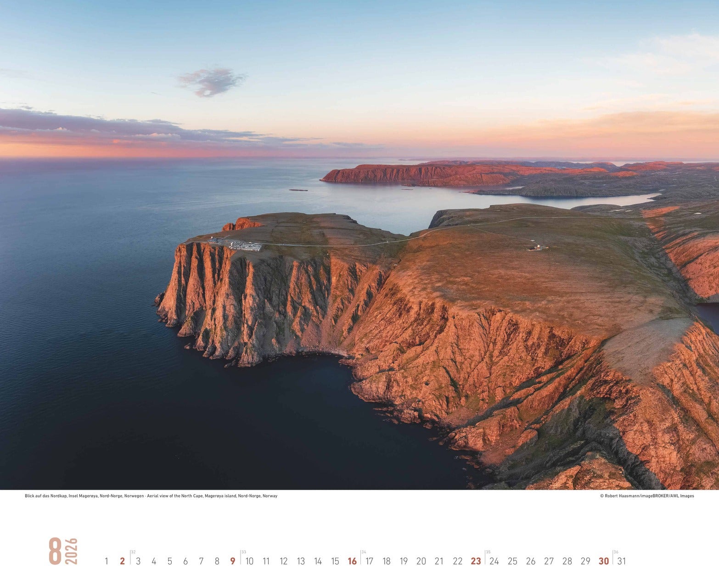Select date 20 in the date row

click(x=421, y=561)
